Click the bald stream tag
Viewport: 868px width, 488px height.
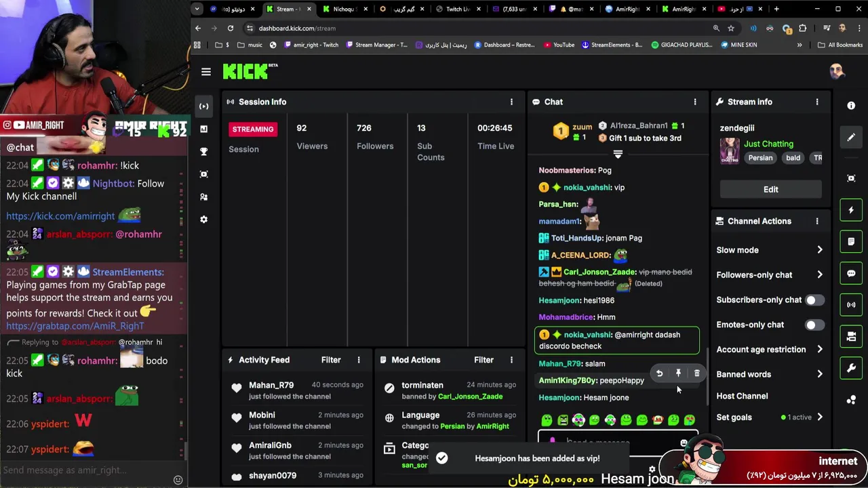pos(793,158)
